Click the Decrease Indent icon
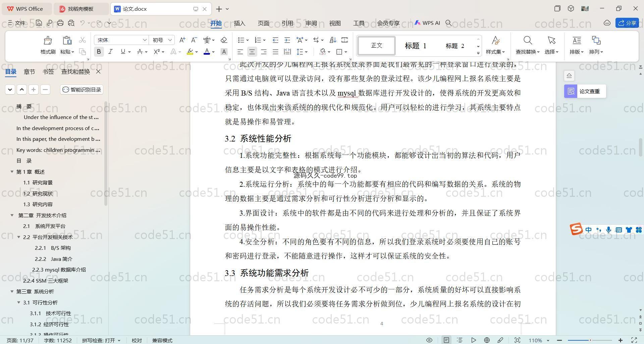The width and height of the screenshot is (644, 344). (x=275, y=40)
